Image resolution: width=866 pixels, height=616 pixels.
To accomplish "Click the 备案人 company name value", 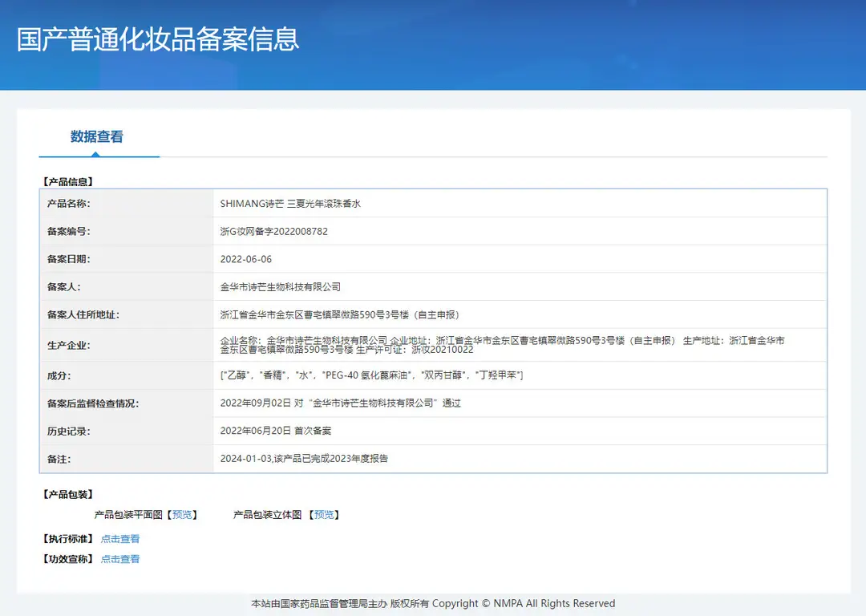I will tap(281, 286).
